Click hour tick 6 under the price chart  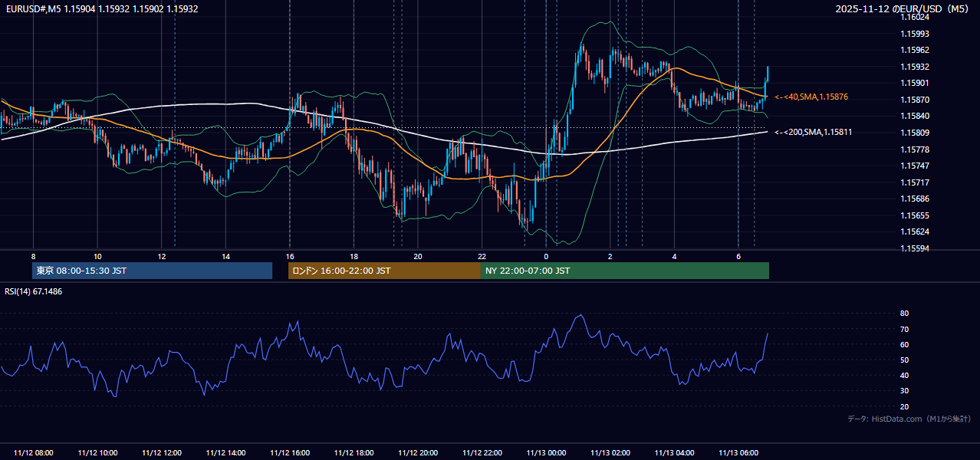738,256
